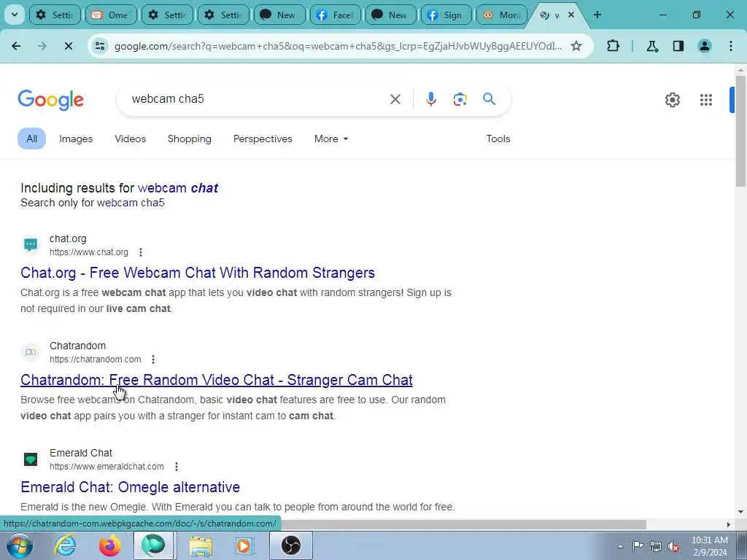Click the address bar URL
The height and width of the screenshot is (560, 747).
(x=338, y=46)
